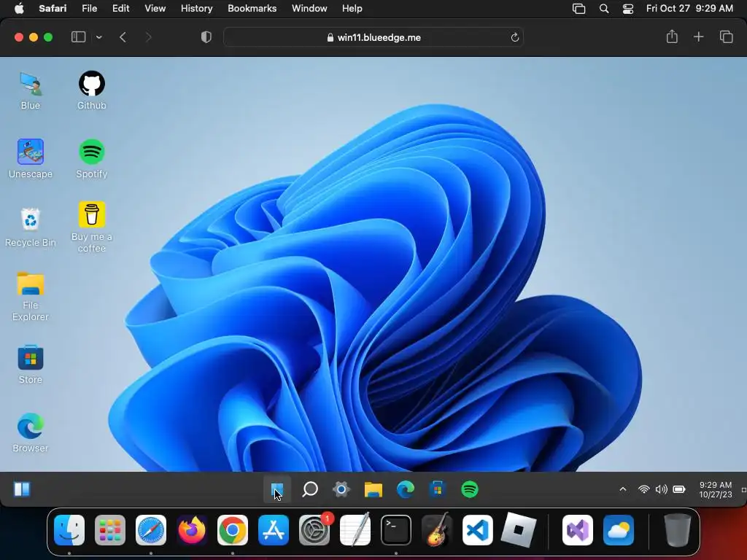Open the View menu
Viewport: 747px width, 560px height.
pyautogui.click(x=155, y=8)
